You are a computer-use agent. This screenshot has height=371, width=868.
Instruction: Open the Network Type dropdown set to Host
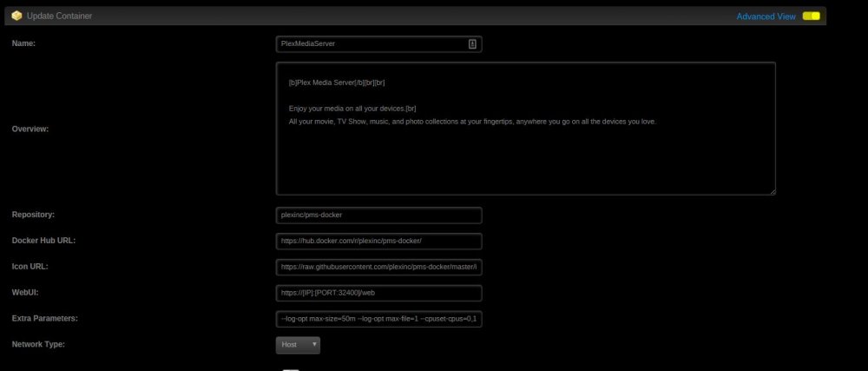tap(298, 345)
